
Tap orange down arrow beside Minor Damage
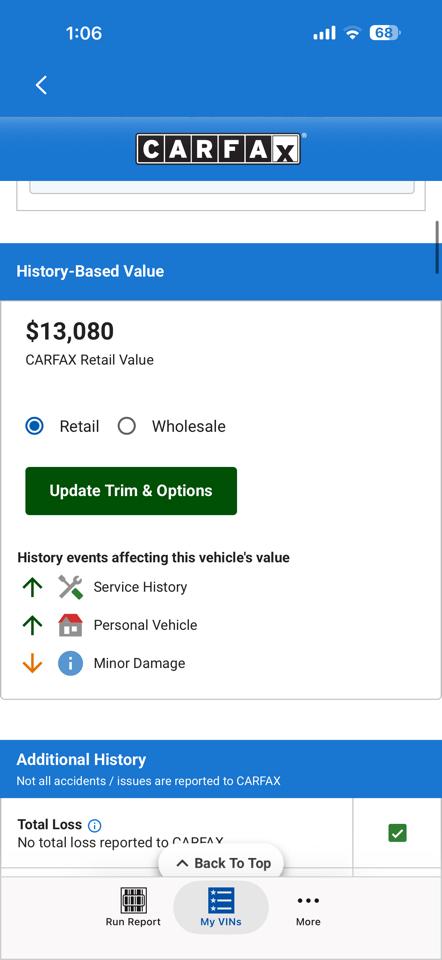tap(32, 663)
